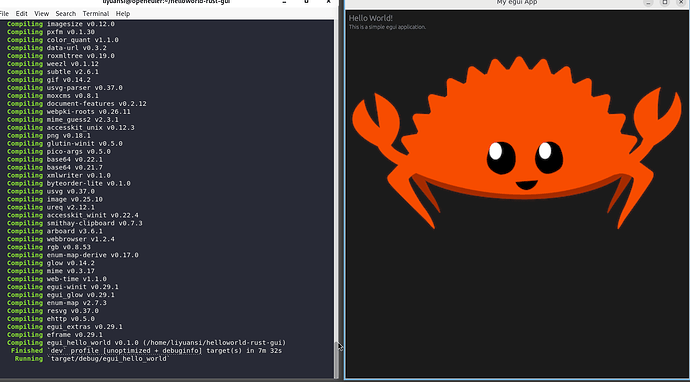Click the 'web-time v1.1.0' line
This screenshot has width=690, height=382.
pyautogui.click(x=57, y=279)
